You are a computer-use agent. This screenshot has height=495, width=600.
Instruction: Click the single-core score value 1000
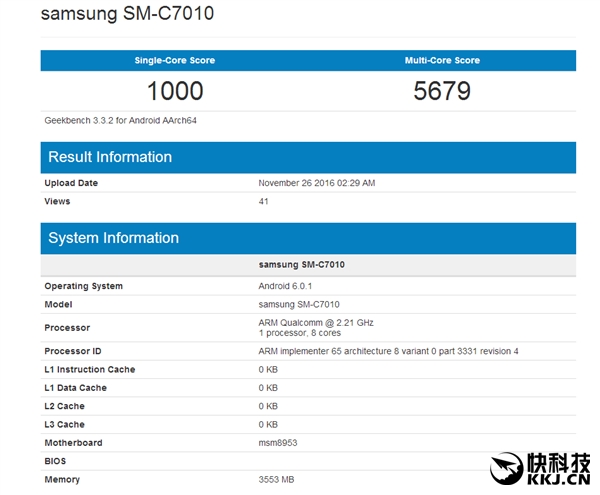click(175, 91)
